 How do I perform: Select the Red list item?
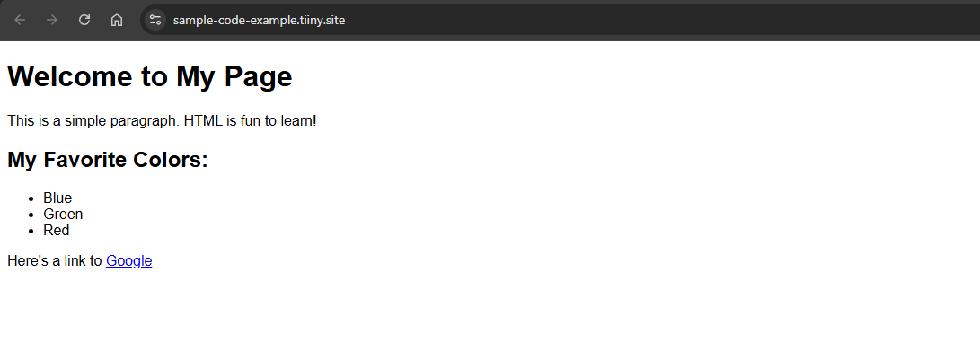point(56,230)
